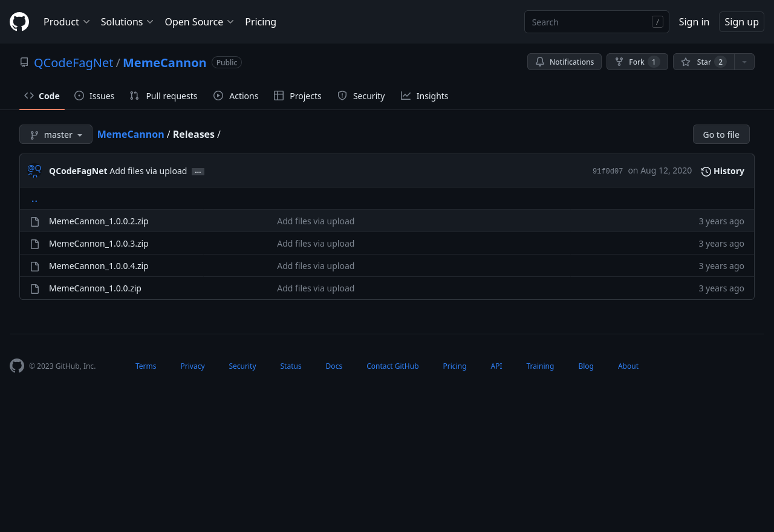Open the Terms footer link
Image resolution: width=774 pixels, height=532 pixels.
146,366
